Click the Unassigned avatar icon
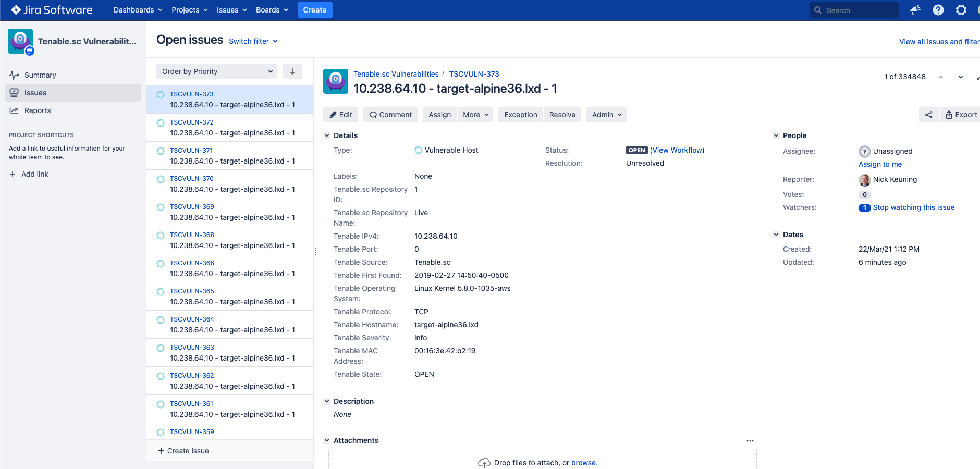Screen dimensions: 980x469 pyautogui.click(x=865, y=151)
